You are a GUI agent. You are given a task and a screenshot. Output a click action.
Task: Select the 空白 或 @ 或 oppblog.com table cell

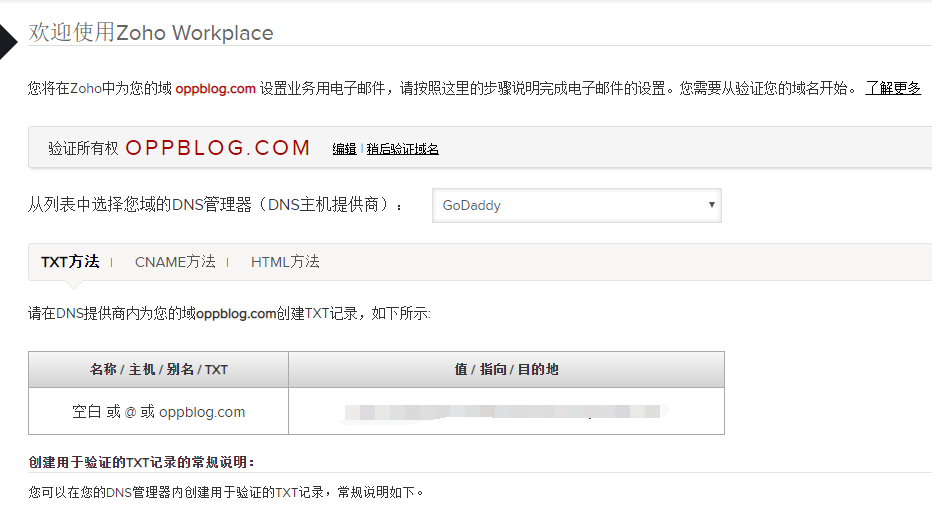[x=159, y=412]
